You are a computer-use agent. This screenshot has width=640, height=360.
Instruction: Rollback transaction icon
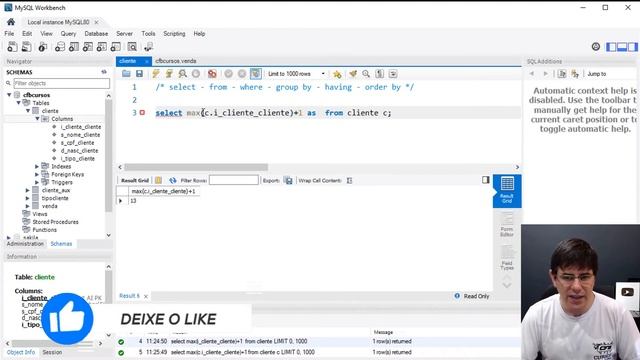(x=242, y=74)
